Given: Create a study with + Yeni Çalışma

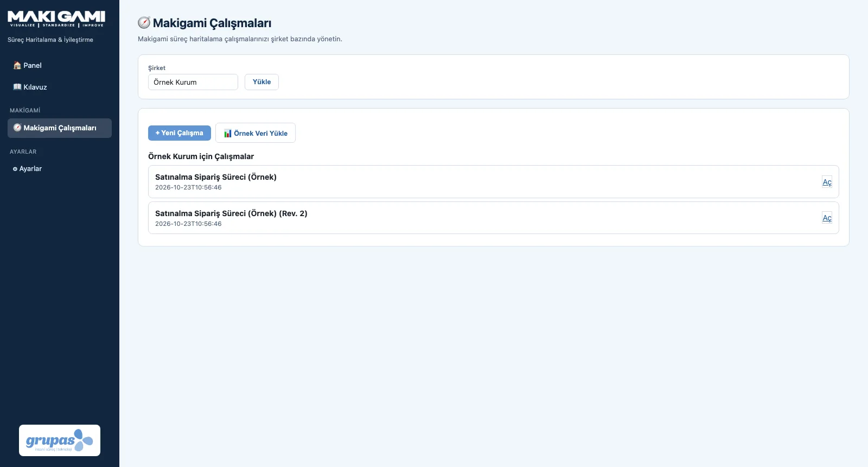Looking at the screenshot, I should (180, 133).
